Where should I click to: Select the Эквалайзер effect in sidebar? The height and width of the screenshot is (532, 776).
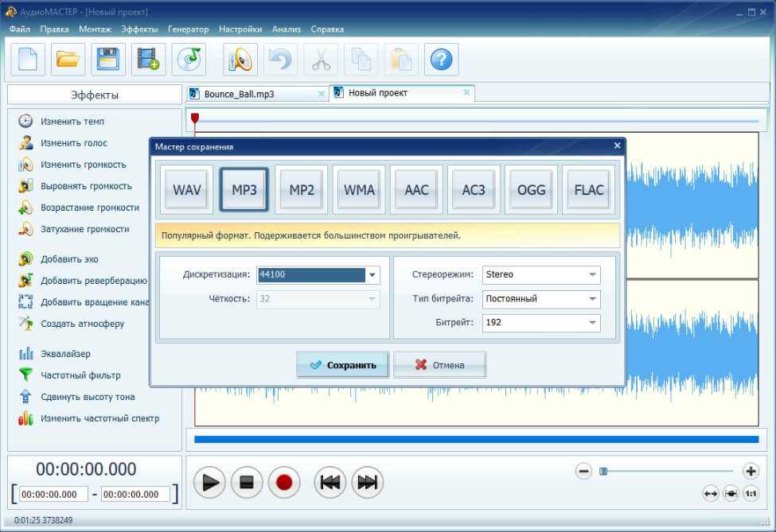coord(65,354)
